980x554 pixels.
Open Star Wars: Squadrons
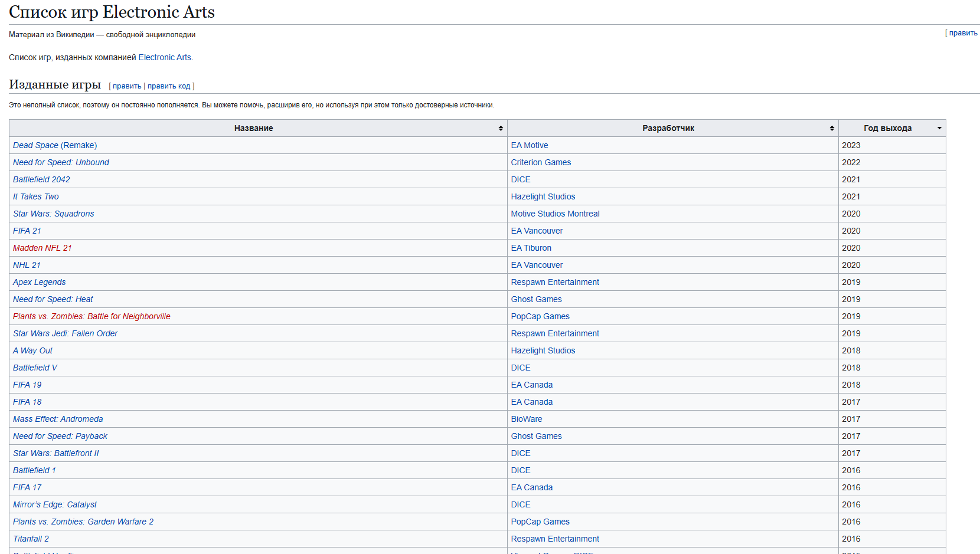point(54,214)
